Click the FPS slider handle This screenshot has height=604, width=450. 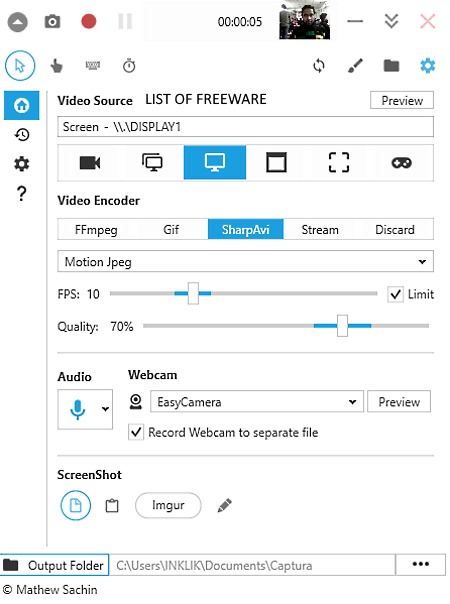click(x=193, y=294)
